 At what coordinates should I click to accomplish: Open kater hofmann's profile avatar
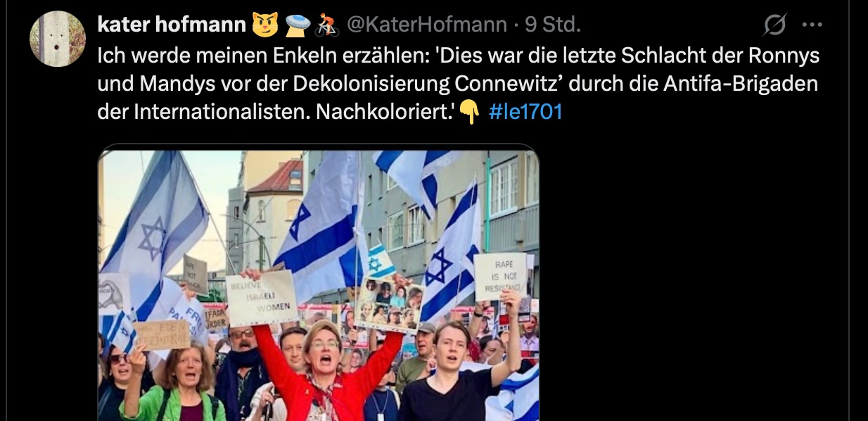57,39
